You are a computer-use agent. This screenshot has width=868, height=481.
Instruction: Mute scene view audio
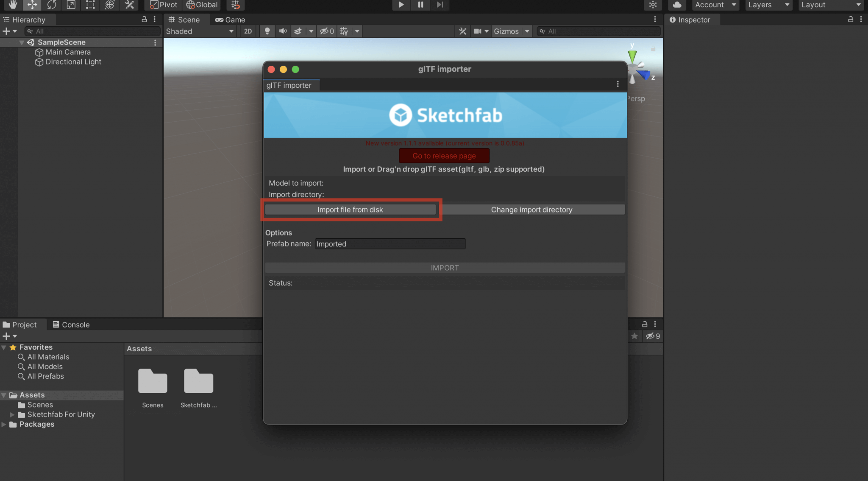coord(283,31)
